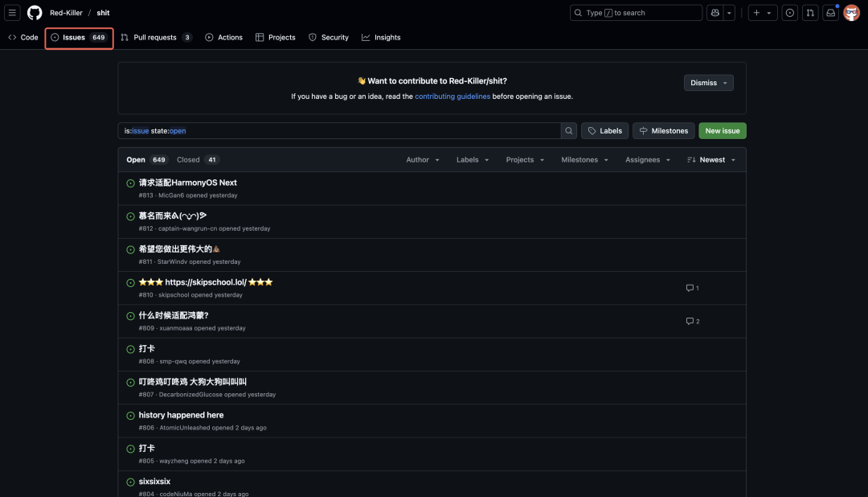Open issue 请求适配HarmonyOS Next

pos(187,183)
